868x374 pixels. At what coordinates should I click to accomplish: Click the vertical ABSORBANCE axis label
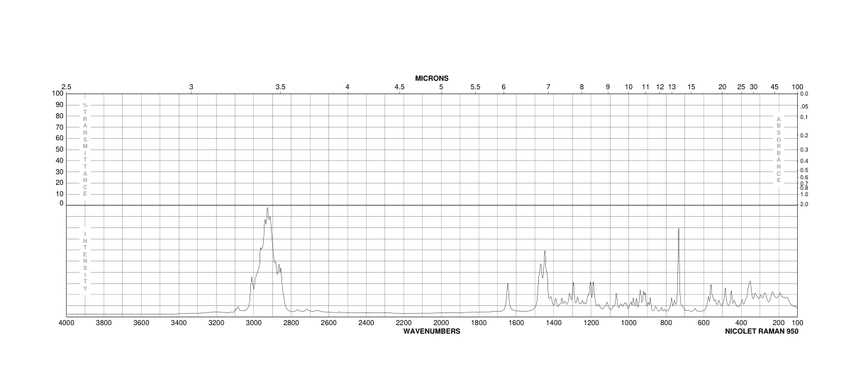point(779,149)
